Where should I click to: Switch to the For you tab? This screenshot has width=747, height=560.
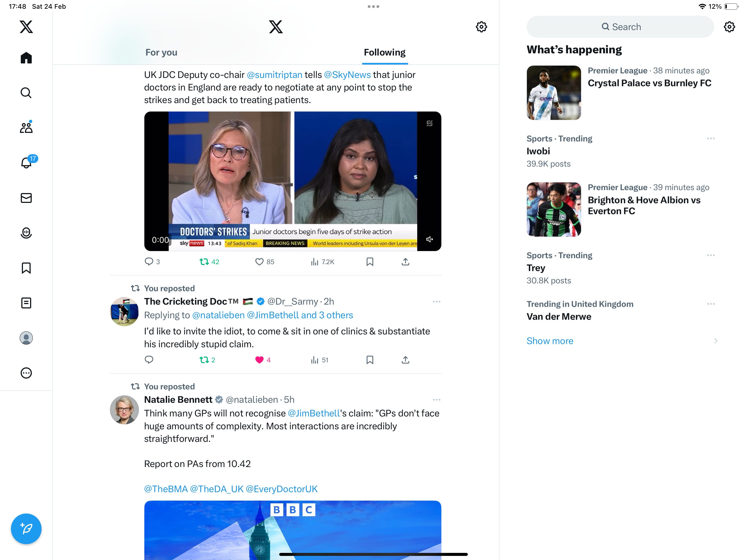coord(161,52)
